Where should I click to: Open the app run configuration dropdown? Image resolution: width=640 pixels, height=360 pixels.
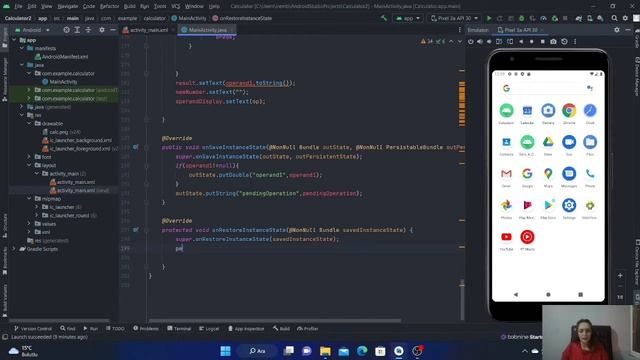point(408,18)
